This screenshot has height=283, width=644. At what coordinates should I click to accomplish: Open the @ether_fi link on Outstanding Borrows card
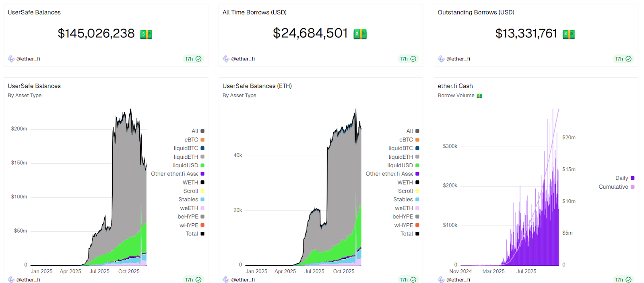(458, 58)
